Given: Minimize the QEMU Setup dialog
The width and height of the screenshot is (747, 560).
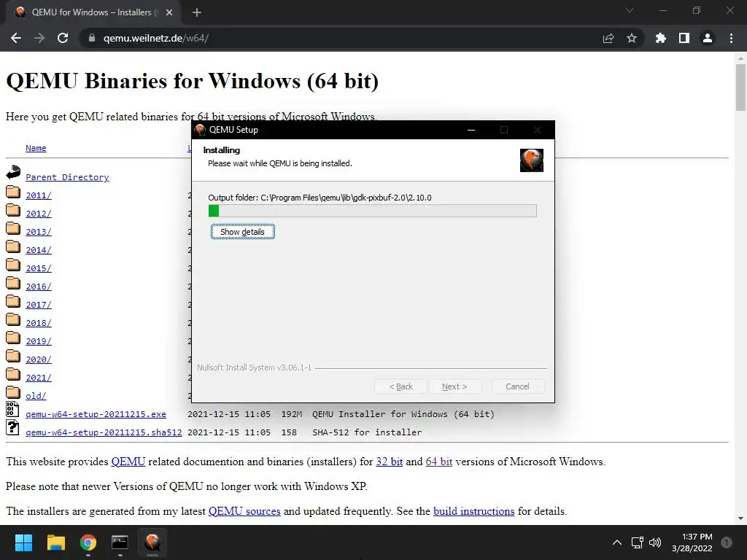Looking at the screenshot, I should point(471,130).
